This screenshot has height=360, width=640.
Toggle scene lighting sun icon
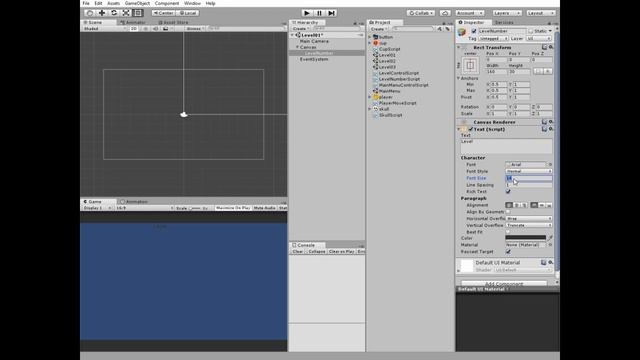click(x=145, y=29)
